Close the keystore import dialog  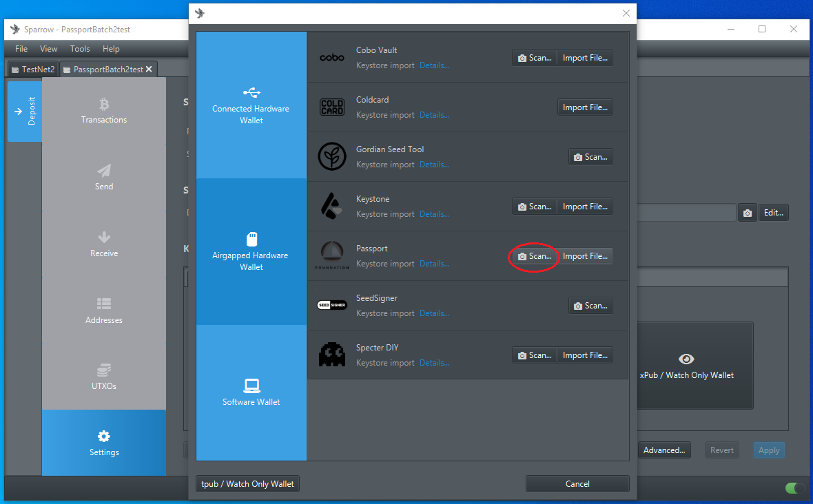pyautogui.click(x=626, y=14)
